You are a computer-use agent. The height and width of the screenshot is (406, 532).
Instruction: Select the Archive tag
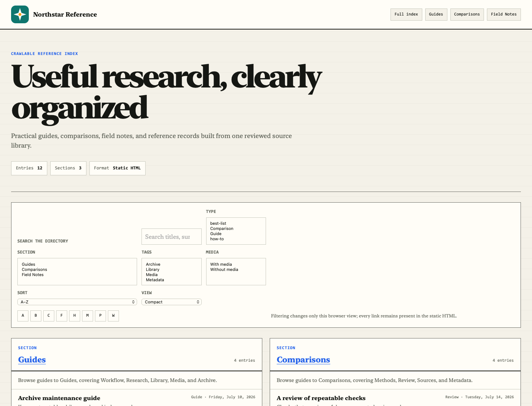tap(171, 264)
